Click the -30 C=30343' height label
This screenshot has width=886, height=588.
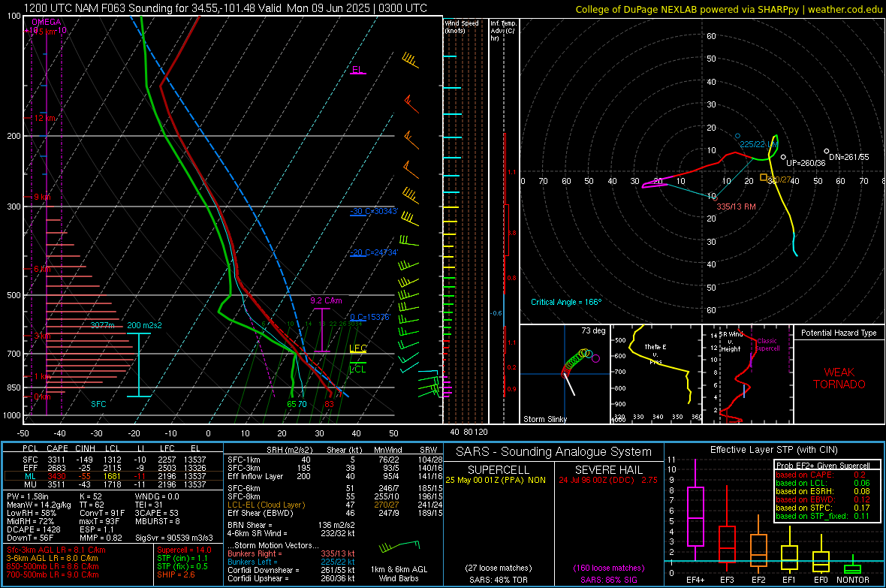click(x=373, y=212)
